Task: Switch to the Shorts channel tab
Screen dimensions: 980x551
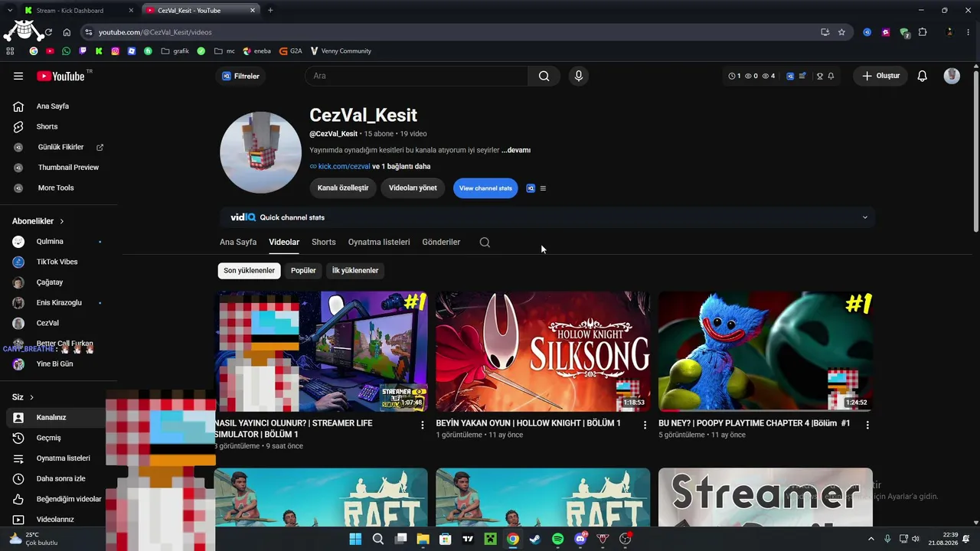Action: pos(324,242)
